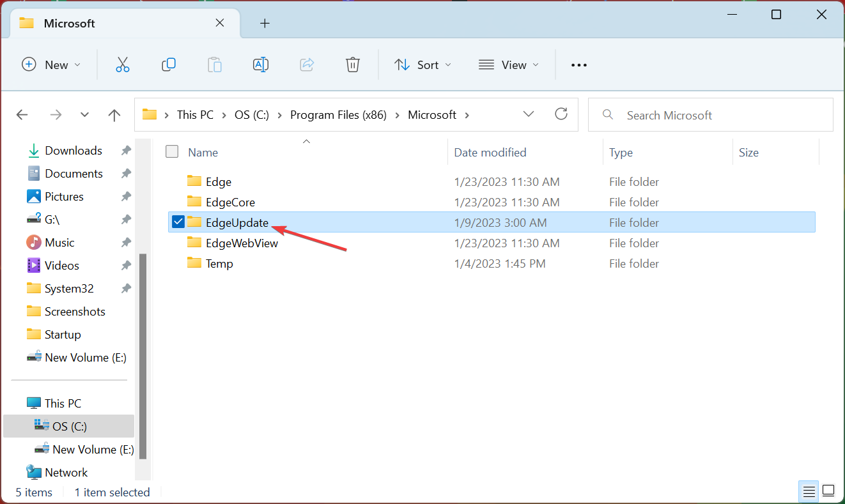Click the pin icon beside Music
Viewport: 845px width, 504px height.
point(127,243)
